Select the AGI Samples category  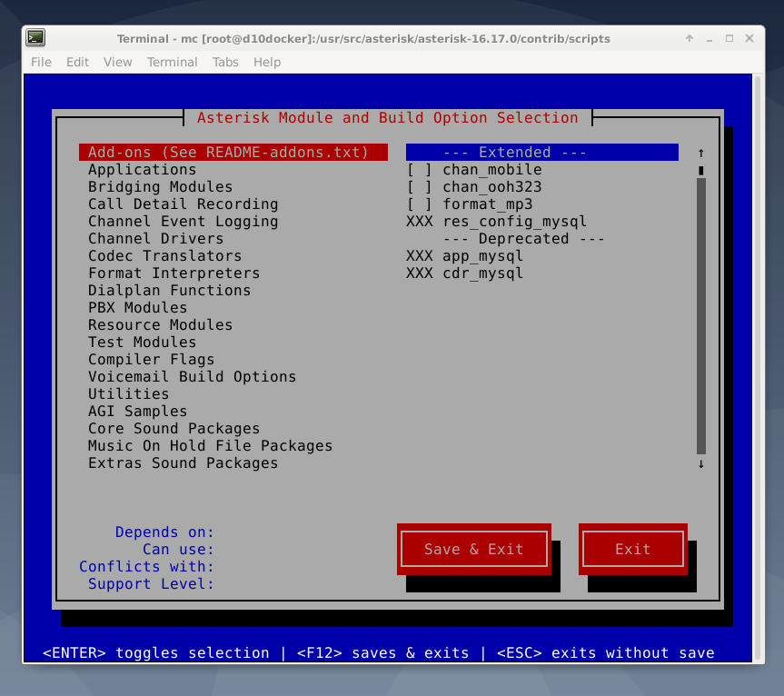[137, 412]
